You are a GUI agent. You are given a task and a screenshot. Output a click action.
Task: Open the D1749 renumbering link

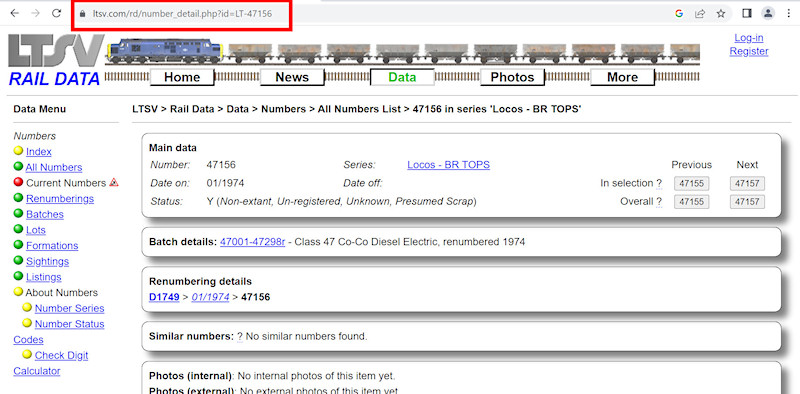click(x=164, y=297)
